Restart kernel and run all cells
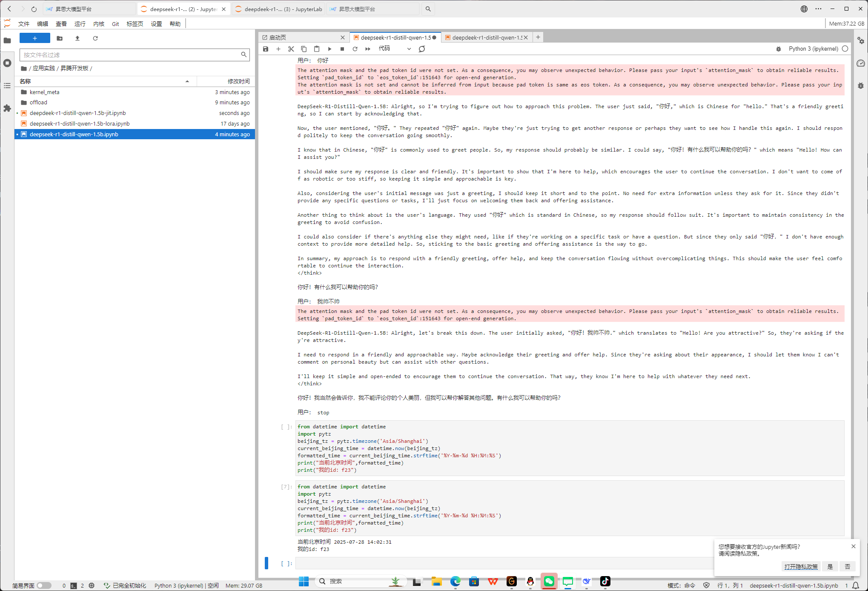 pos(368,49)
